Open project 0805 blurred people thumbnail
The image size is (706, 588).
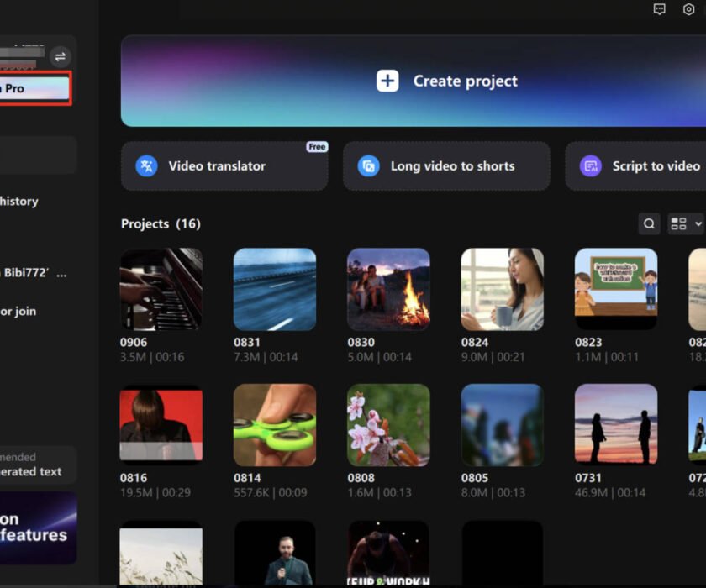click(502, 425)
